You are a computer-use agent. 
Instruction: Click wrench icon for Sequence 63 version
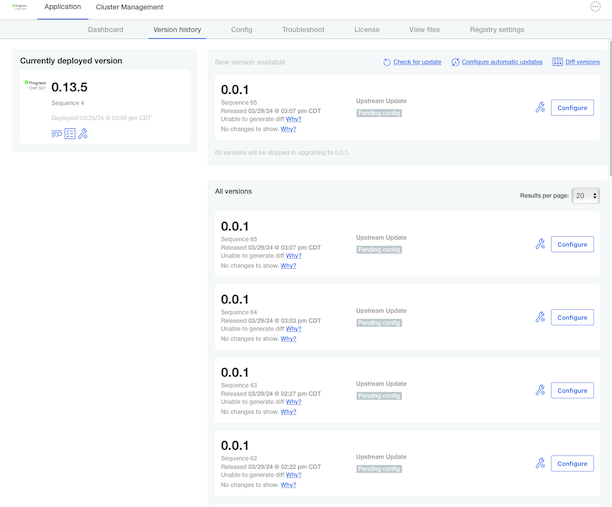(540, 390)
